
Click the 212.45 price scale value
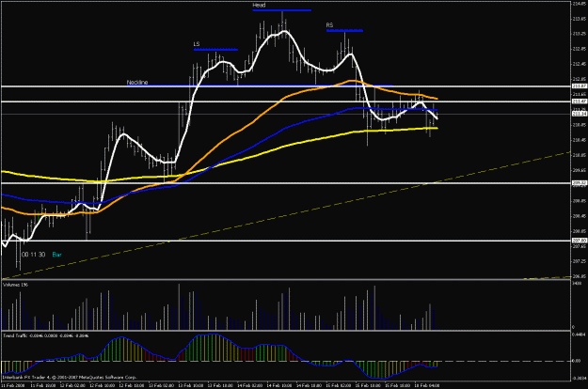(579, 64)
